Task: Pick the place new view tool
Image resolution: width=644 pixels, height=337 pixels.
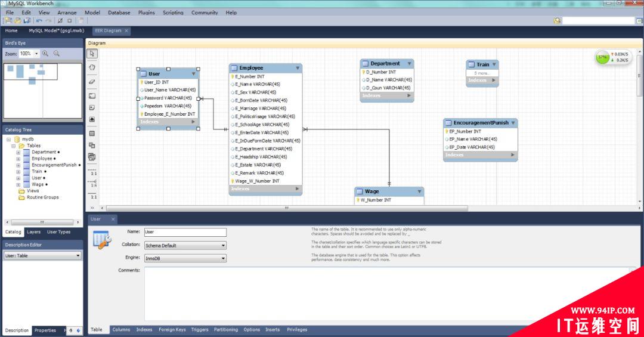Action: tap(92, 145)
